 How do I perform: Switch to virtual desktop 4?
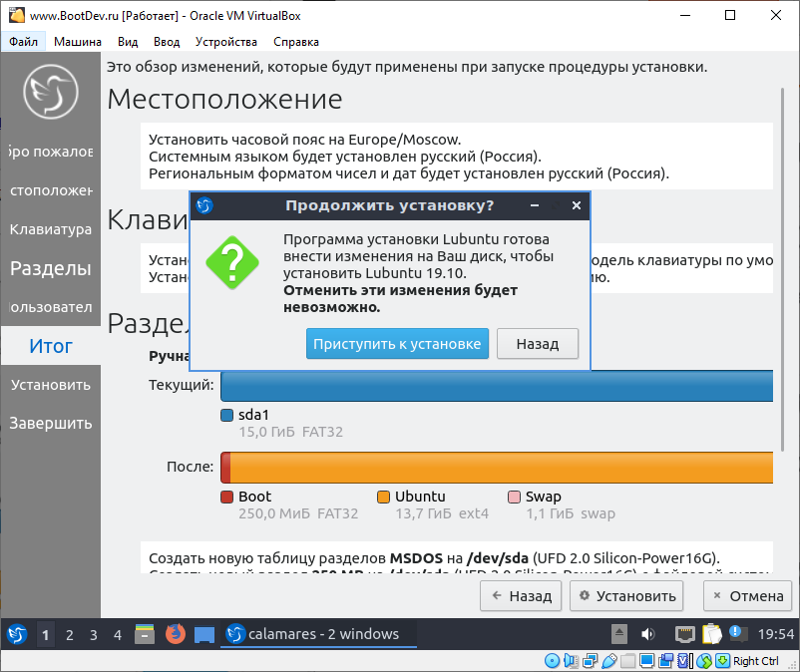pyautogui.click(x=118, y=635)
